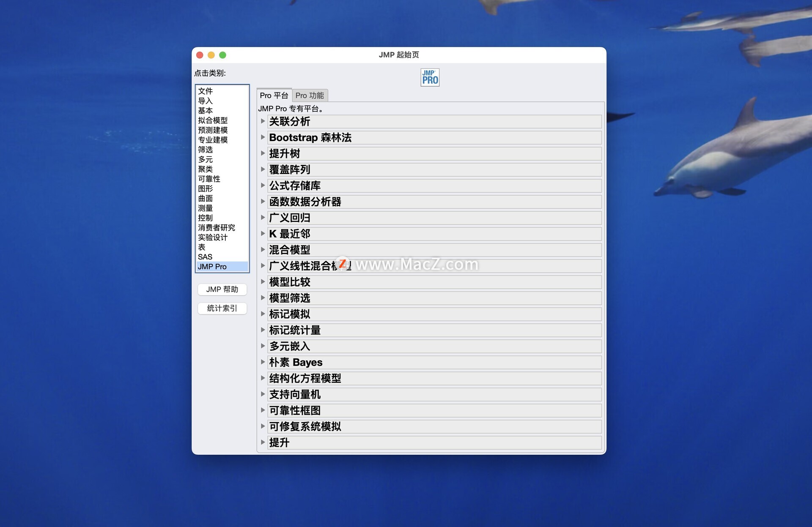Screen dimensions: 812x527
Task: Switch to the Pro 功能 tab
Action: [310, 96]
